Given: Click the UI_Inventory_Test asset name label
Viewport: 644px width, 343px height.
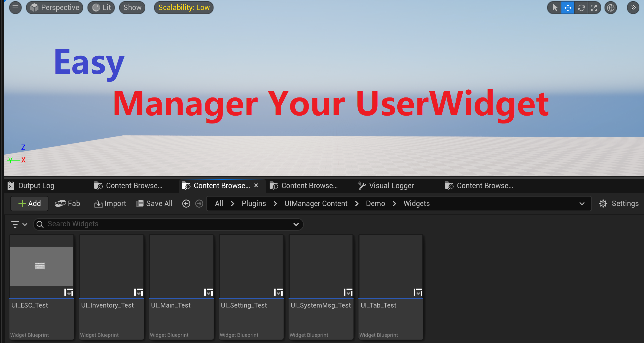Looking at the screenshot, I should pos(107,305).
